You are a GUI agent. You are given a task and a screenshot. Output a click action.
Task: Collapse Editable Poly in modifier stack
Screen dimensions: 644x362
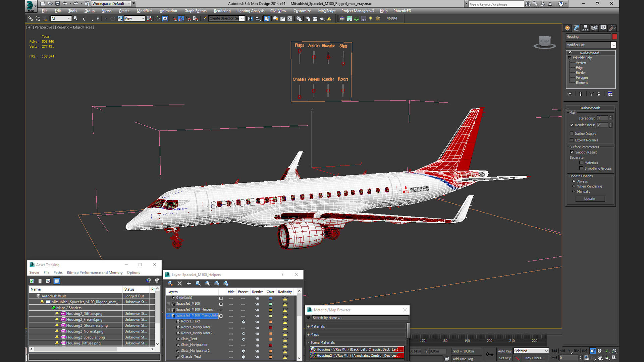[570, 58]
